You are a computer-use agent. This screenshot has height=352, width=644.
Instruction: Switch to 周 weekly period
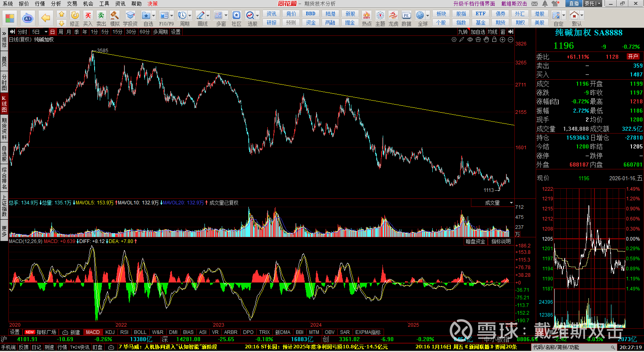tap(60, 32)
